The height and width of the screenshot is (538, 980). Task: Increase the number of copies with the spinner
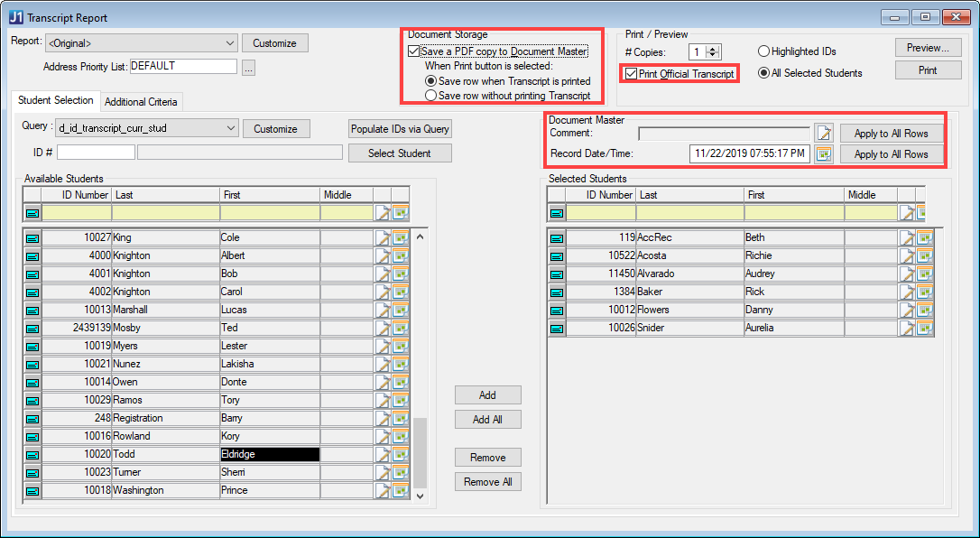(713, 49)
